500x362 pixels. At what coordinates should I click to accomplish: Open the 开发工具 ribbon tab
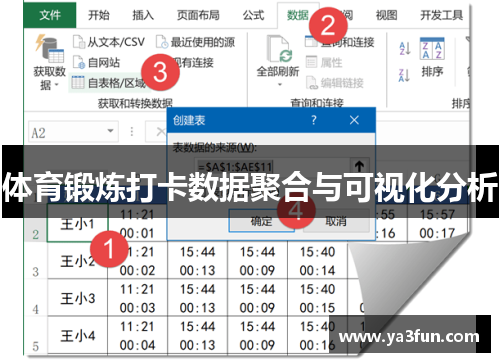pyautogui.click(x=441, y=15)
